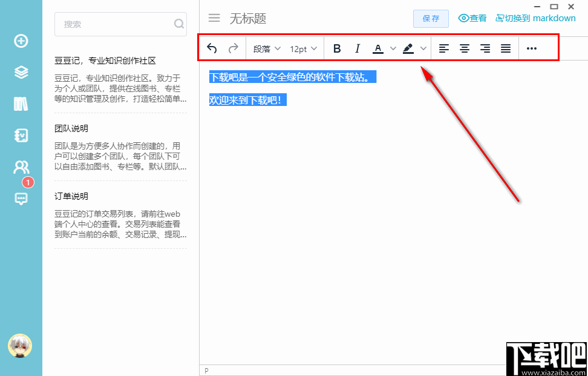Justify the paragraph text
Viewport: 588px width, 376px height.
coord(506,48)
